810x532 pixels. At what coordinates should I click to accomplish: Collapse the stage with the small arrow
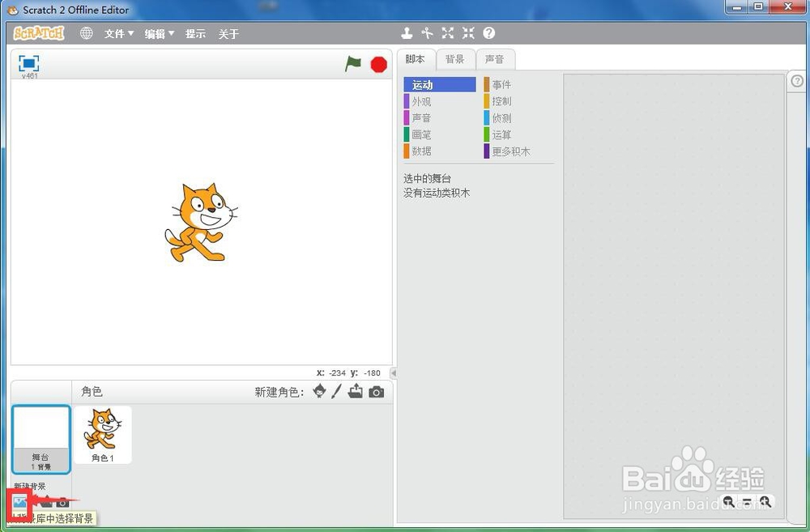tap(393, 373)
